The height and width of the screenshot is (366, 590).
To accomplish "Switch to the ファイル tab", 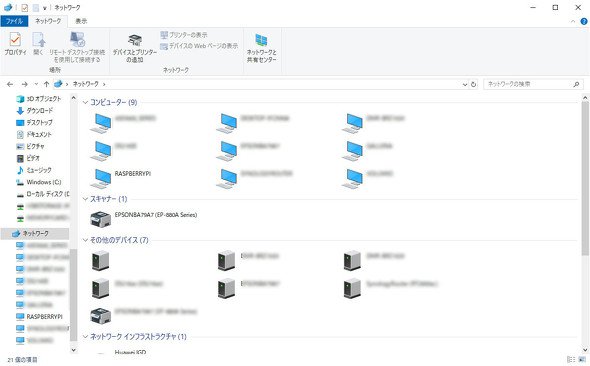I will pos(14,21).
